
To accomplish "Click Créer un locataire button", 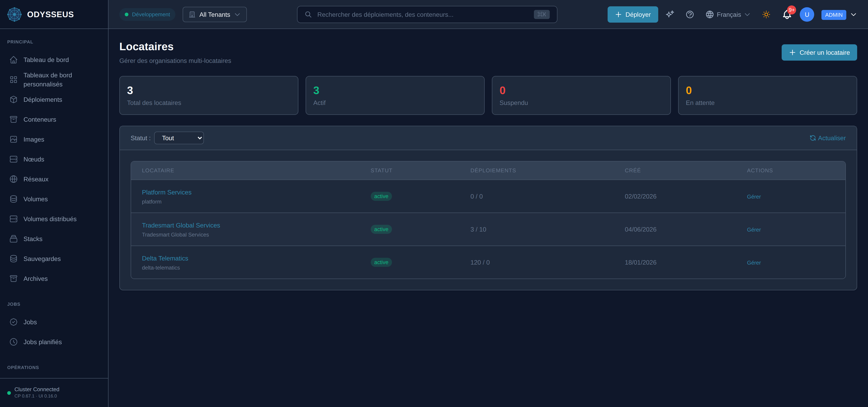I will click(x=819, y=52).
